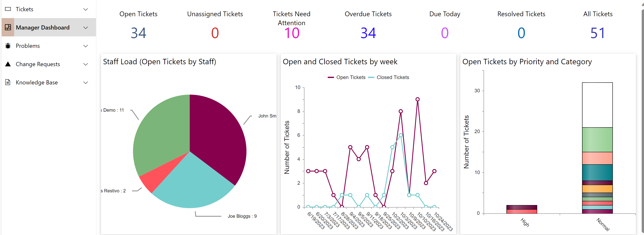The image size is (644, 235).
Task: Expand the Problems menu chevron
Action: point(85,46)
